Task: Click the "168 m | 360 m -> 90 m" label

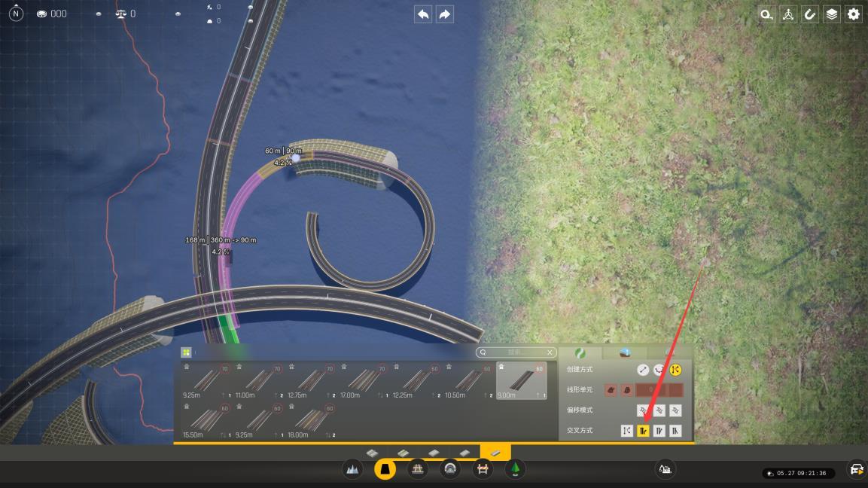Action: point(221,239)
